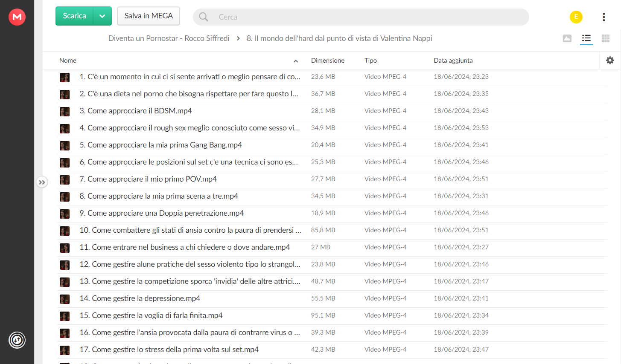Click the transfers status icon in sidebar
621x364 pixels.
click(x=17, y=340)
